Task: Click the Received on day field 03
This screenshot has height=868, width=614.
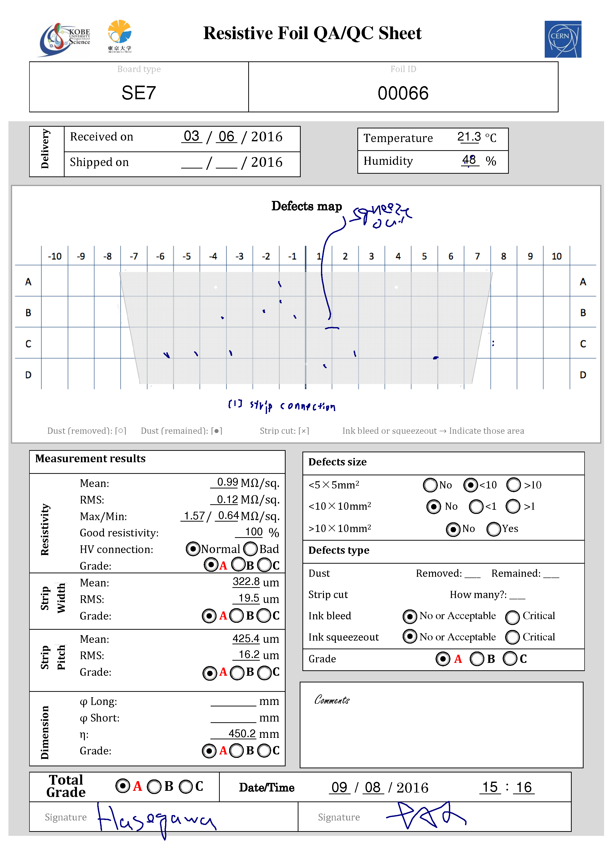Action: pos(192,136)
